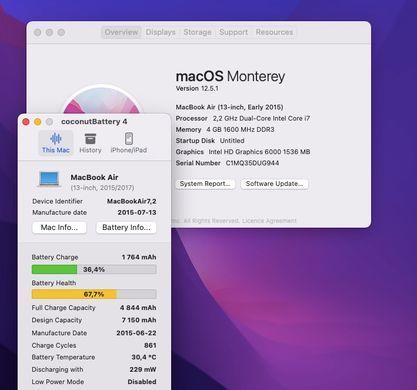Click the MacBook Air (13-inch, Early 2015) line

(229, 107)
